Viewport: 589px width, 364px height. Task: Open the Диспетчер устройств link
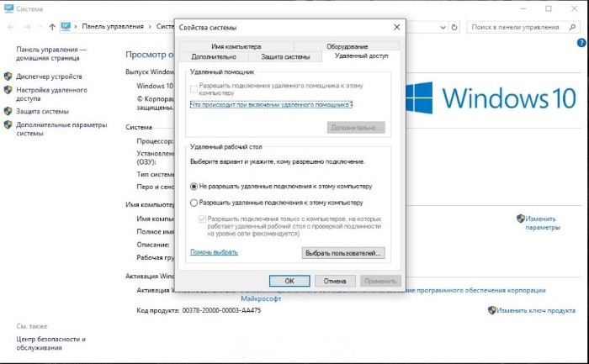[x=49, y=76]
